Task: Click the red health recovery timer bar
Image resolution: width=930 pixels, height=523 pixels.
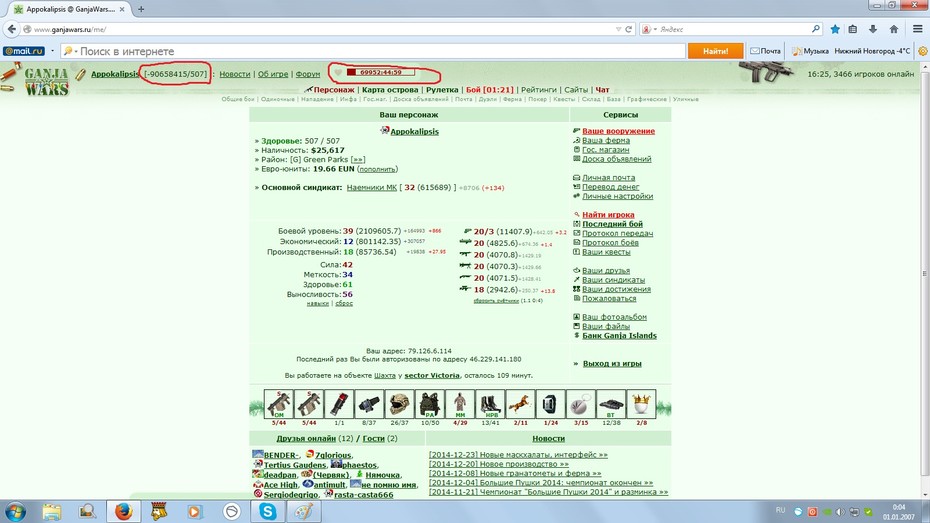Action: click(380, 72)
